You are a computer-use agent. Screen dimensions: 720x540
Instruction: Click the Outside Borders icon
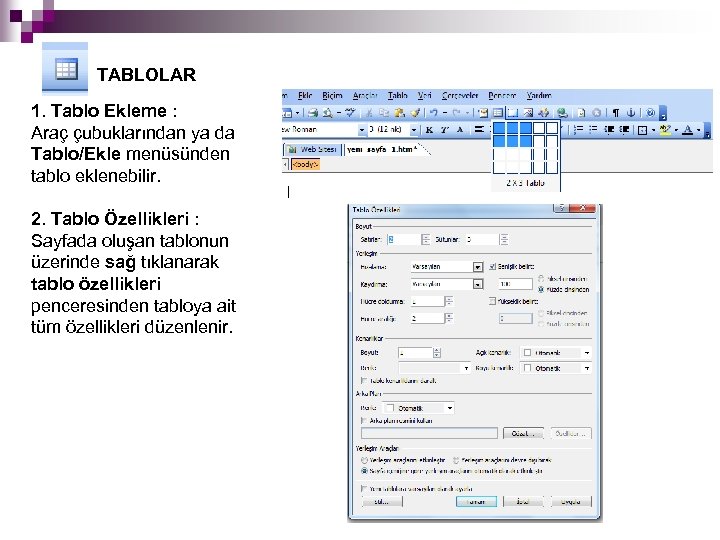coord(643,130)
